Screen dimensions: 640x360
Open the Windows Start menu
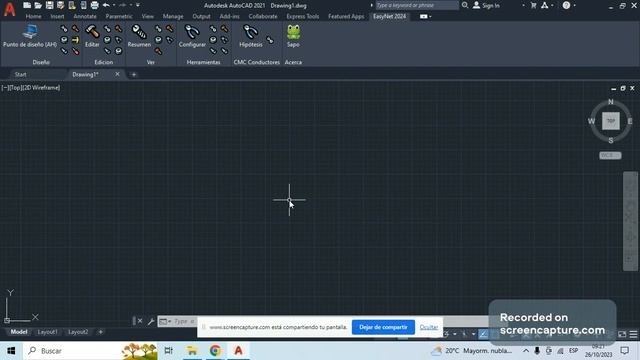(11, 351)
